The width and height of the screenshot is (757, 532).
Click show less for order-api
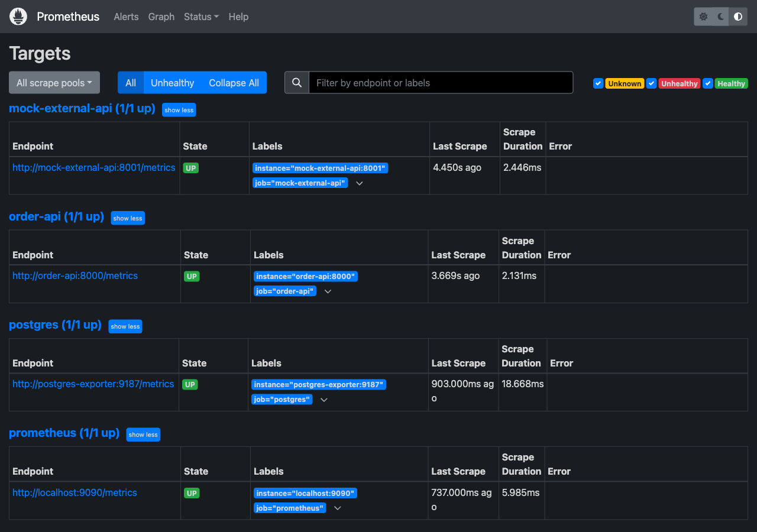(128, 218)
